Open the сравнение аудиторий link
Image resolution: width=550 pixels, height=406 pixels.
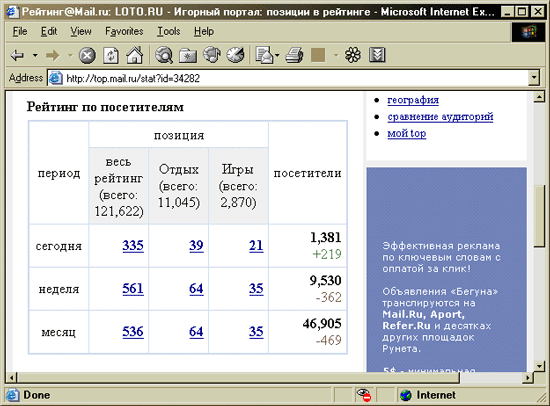coord(440,117)
